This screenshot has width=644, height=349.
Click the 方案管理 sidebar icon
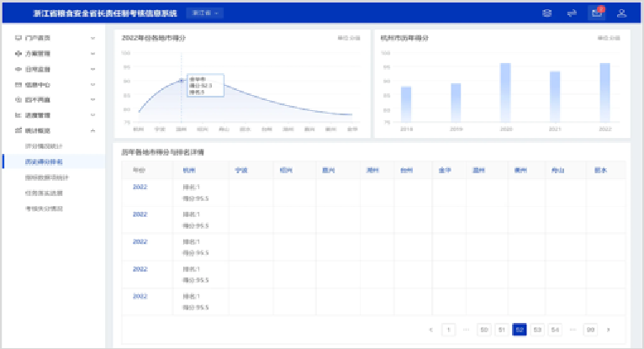pos(18,54)
